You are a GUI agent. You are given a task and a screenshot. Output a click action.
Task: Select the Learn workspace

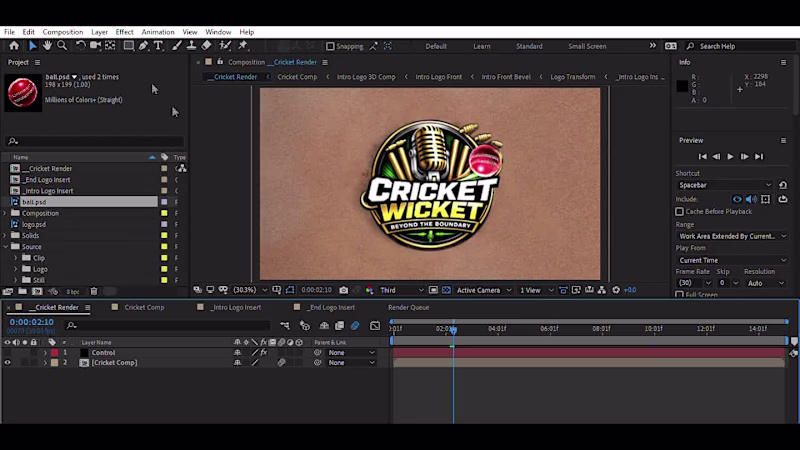coord(482,46)
